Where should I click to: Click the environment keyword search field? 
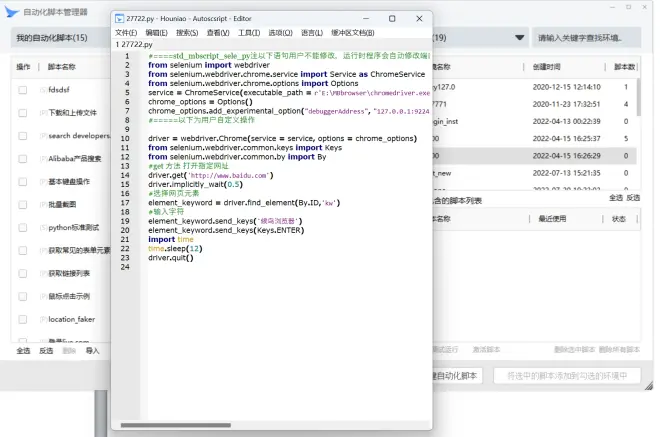click(586, 38)
